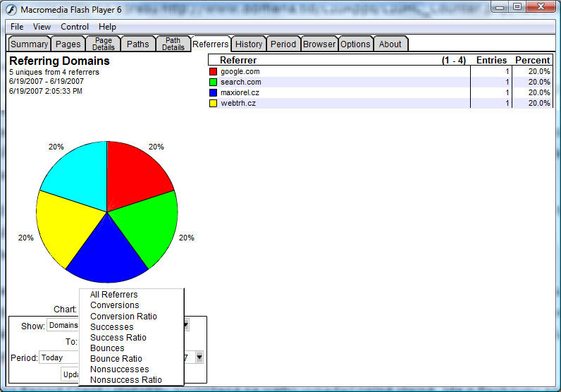The width and height of the screenshot is (561, 392).
Task: Show the About tab
Action: click(x=390, y=44)
